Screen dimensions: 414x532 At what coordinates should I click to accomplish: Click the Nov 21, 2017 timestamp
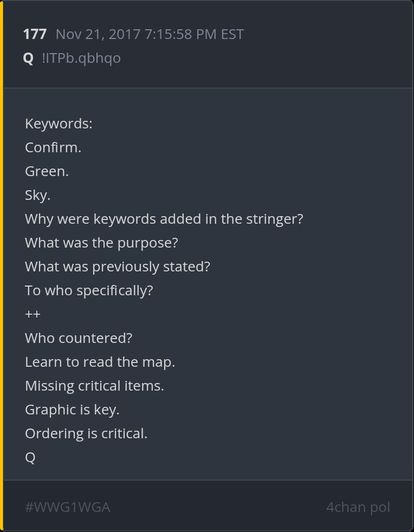(150, 34)
